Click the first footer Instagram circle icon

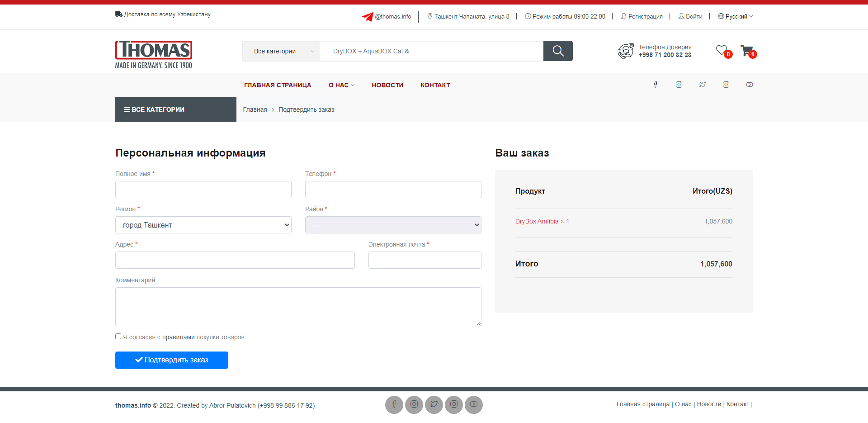pos(414,405)
